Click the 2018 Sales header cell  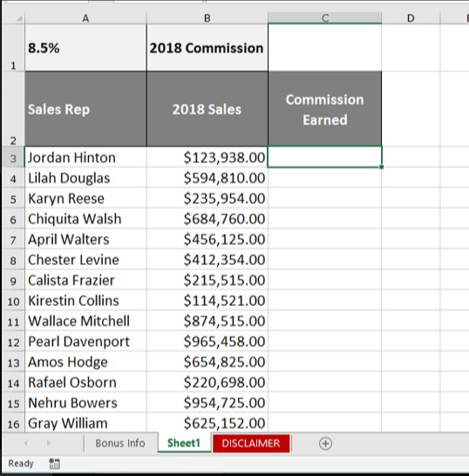[207, 109]
